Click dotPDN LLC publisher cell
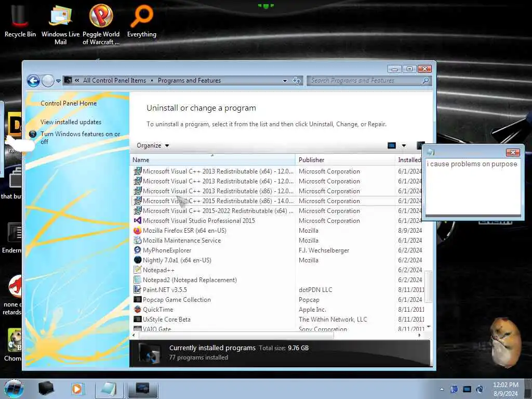The width and height of the screenshot is (532, 399). (315, 290)
